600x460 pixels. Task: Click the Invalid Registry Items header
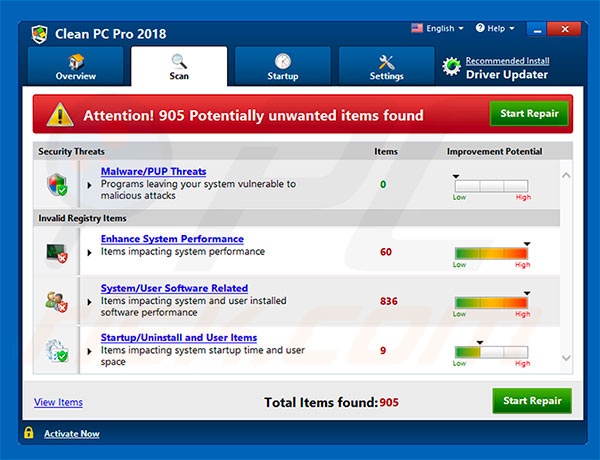(x=82, y=218)
